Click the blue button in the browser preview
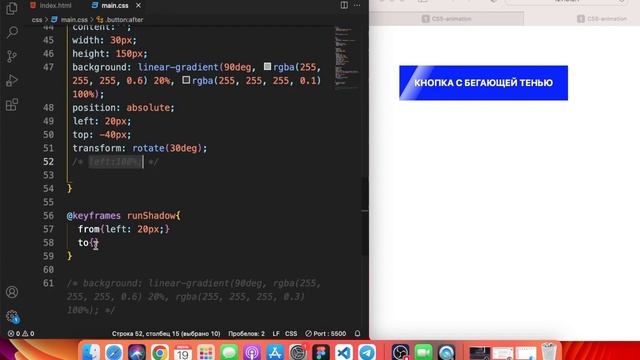Viewport: 640px width, 360px height. click(x=483, y=83)
